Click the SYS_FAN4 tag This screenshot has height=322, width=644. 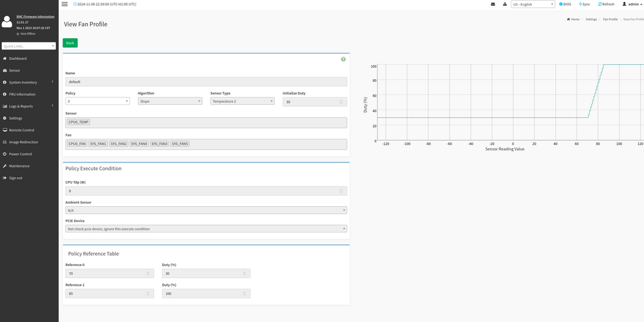139,144
